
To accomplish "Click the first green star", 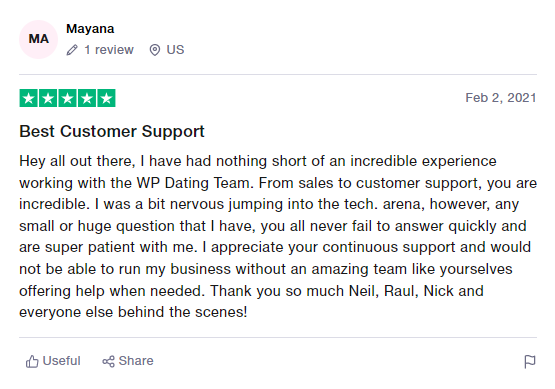I will (28, 98).
